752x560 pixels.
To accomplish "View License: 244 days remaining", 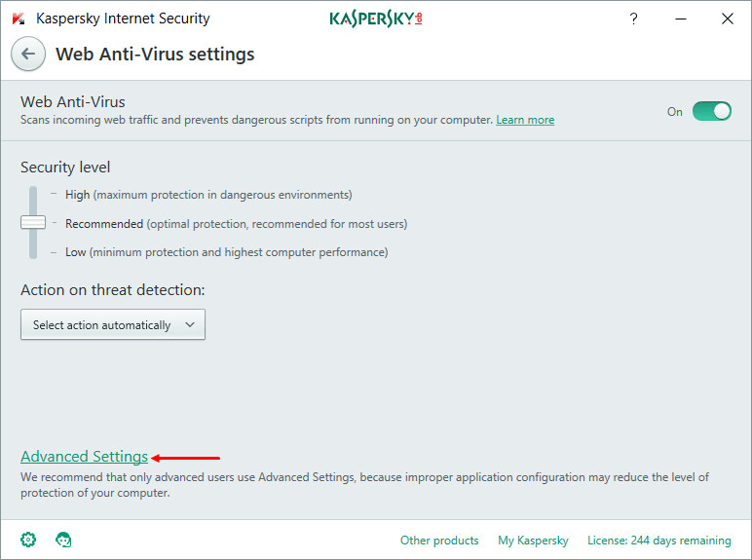I will (x=658, y=541).
